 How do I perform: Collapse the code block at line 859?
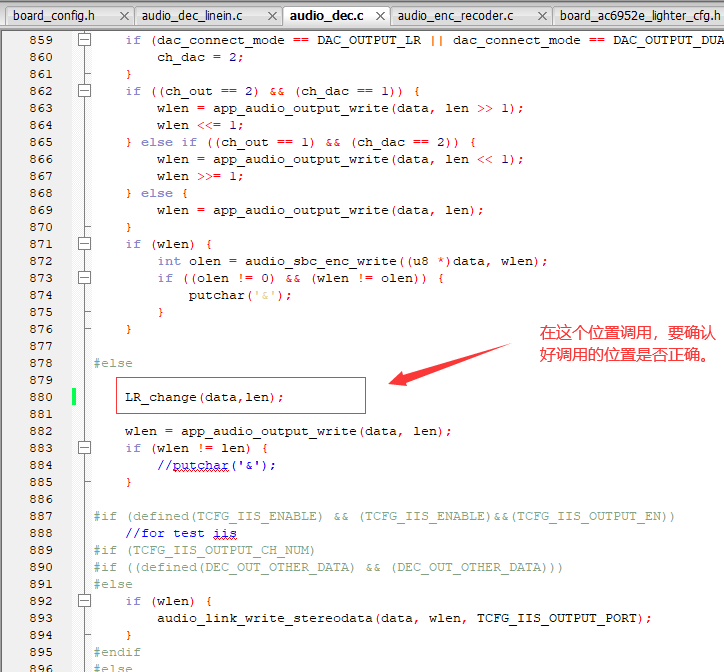pyautogui.click(x=84, y=40)
